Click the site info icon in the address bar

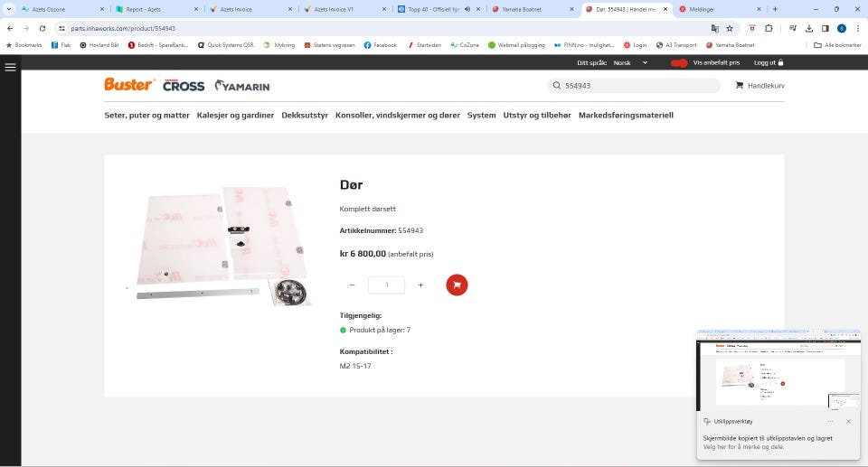point(62,28)
